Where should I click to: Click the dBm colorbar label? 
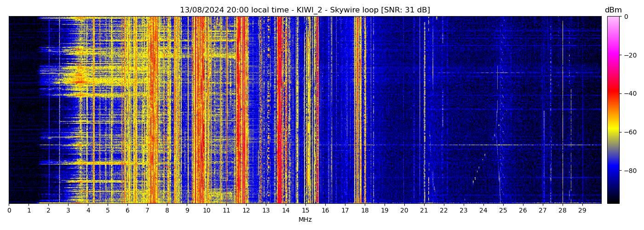coord(613,10)
